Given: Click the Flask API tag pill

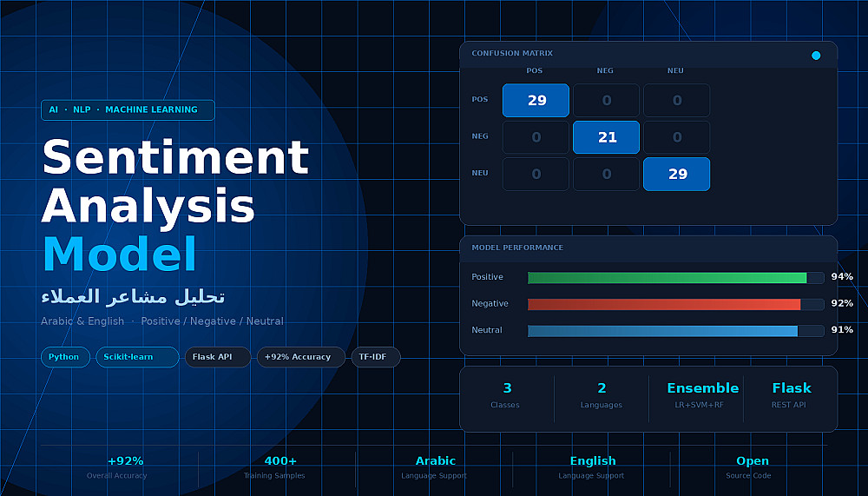Looking at the screenshot, I should pos(218,357).
